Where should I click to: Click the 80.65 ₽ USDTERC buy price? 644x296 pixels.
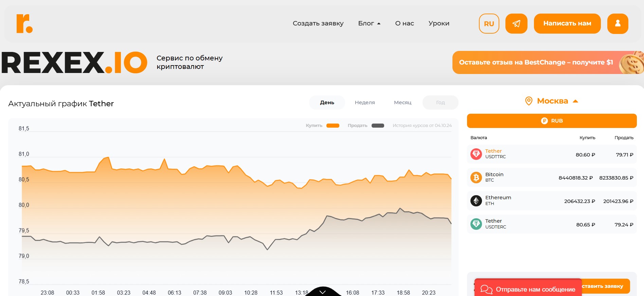pos(586,225)
